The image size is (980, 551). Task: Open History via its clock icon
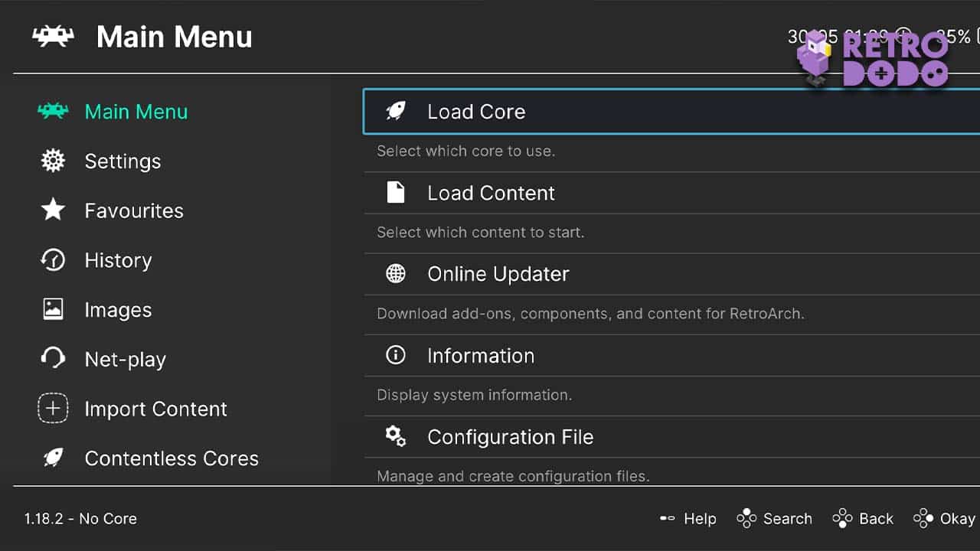pos(52,260)
